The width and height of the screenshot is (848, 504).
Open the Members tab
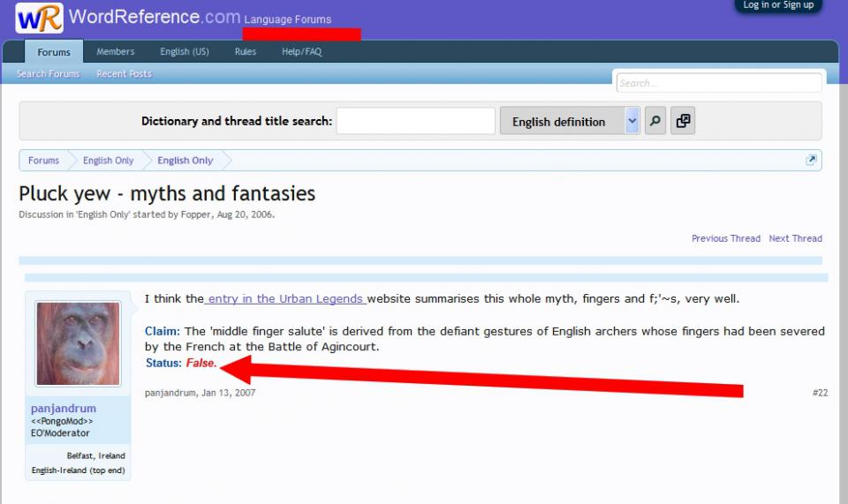coord(116,52)
